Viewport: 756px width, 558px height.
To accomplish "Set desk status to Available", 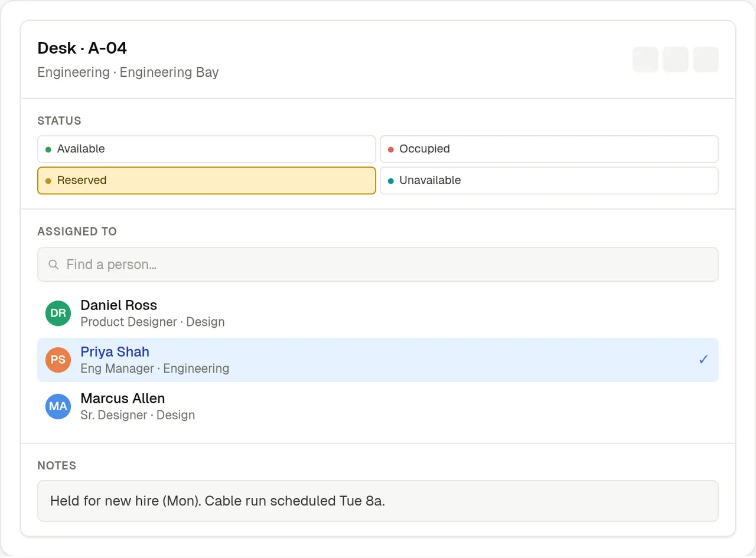I will coord(207,149).
